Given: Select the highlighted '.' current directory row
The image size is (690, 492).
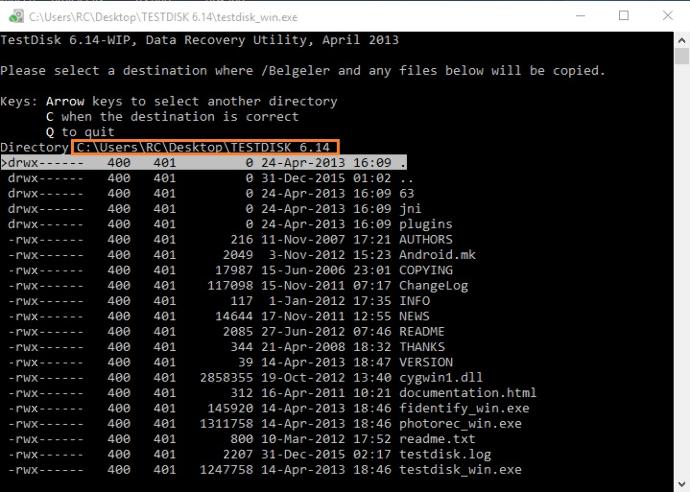Looking at the screenshot, I should (x=204, y=163).
